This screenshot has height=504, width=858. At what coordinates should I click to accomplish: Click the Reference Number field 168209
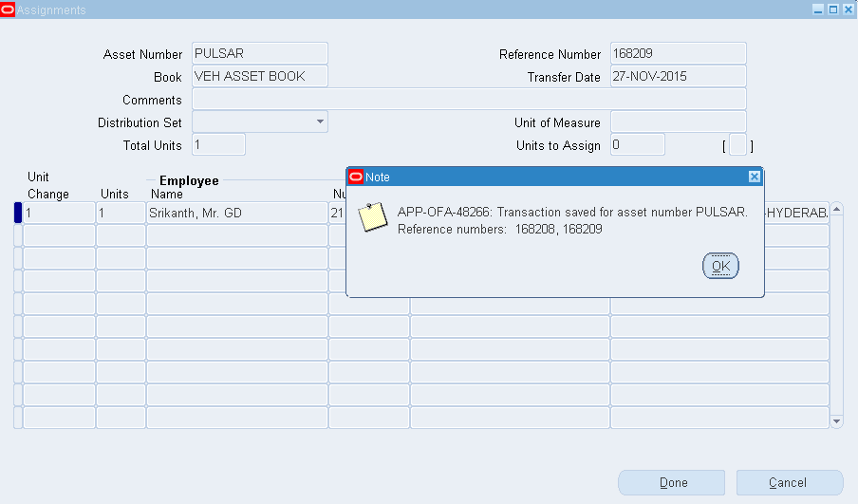[x=678, y=54]
